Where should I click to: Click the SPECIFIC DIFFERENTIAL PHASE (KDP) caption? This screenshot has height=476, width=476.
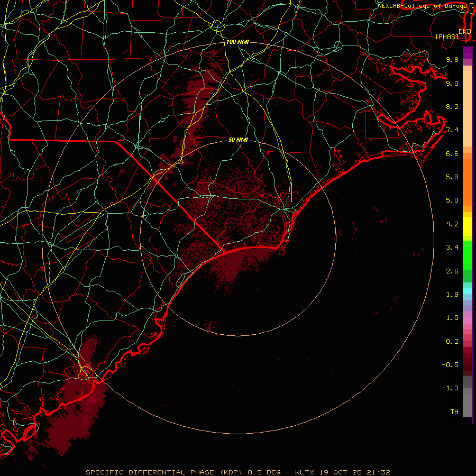click(165, 472)
